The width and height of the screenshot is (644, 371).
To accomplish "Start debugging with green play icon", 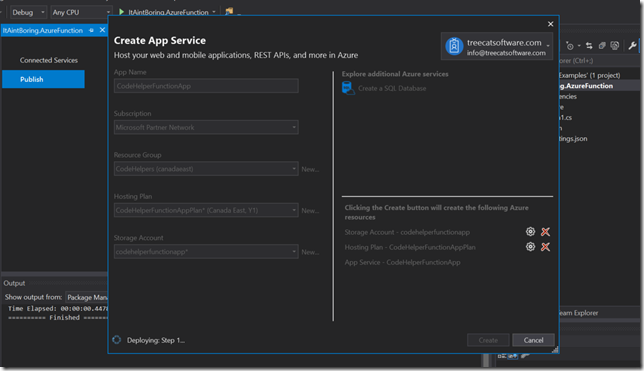I will [x=122, y=12].
